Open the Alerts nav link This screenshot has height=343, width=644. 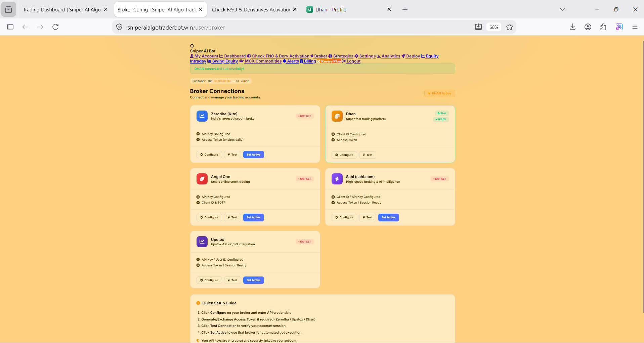click(x=291, y=61)
